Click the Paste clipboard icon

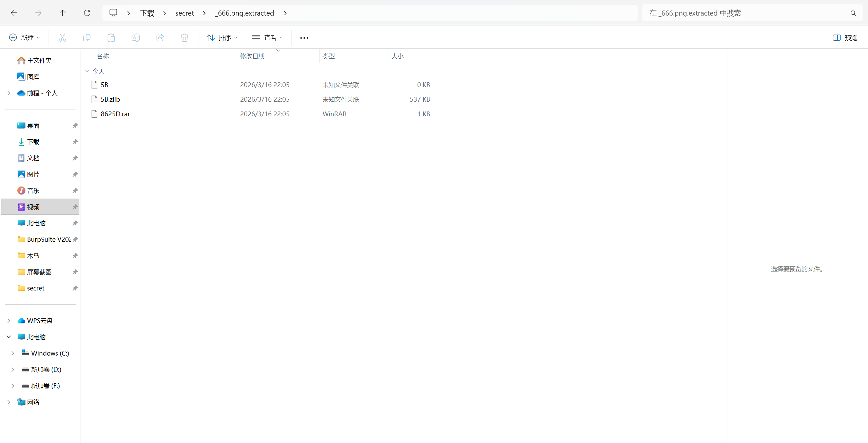pyautogui.click(x=111, y=38)
